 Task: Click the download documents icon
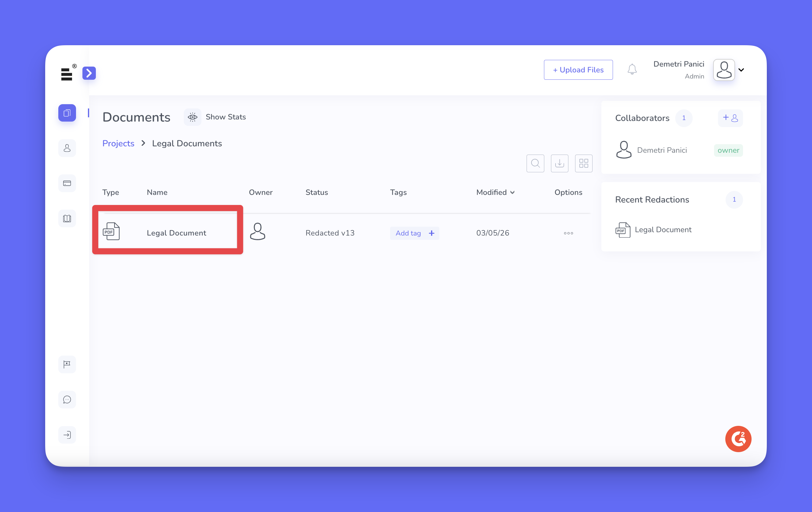(x=560, y=163)
